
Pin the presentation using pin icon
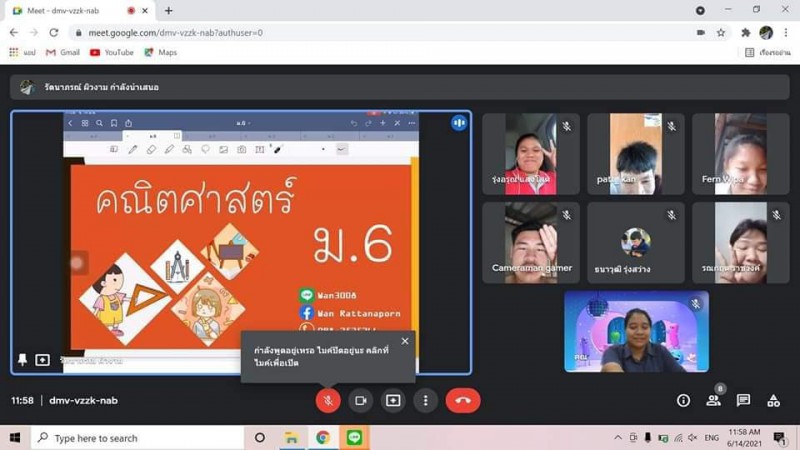click(x=22, y=359)
